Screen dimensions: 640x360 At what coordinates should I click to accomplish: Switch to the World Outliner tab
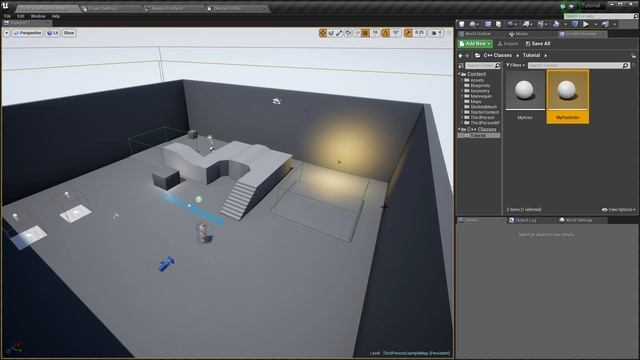(478, 34)
